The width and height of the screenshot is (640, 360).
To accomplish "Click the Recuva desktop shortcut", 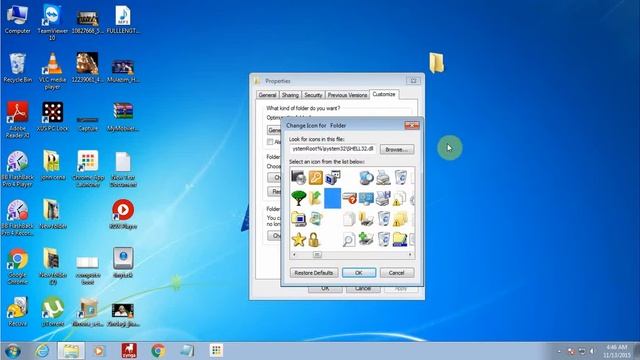I will pyautogui.click(x=18, y=312).
